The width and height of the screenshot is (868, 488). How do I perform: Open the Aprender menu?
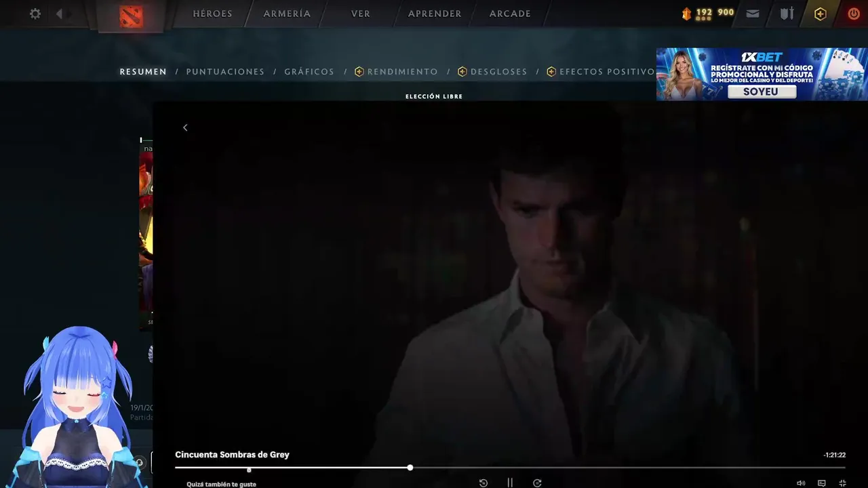[435, 14]
